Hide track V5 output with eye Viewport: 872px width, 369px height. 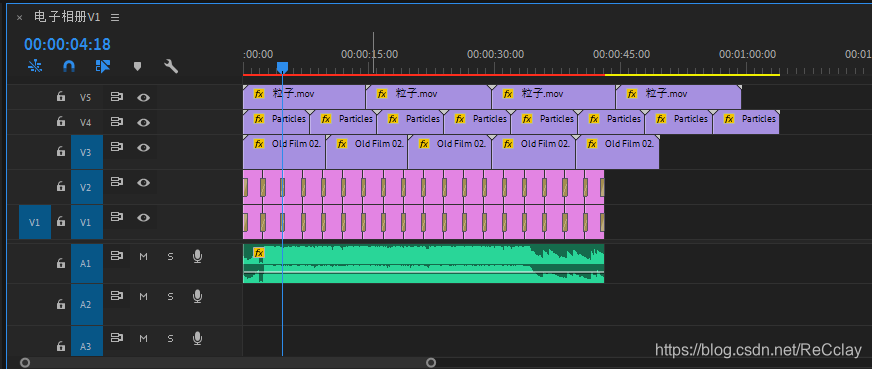144,97
